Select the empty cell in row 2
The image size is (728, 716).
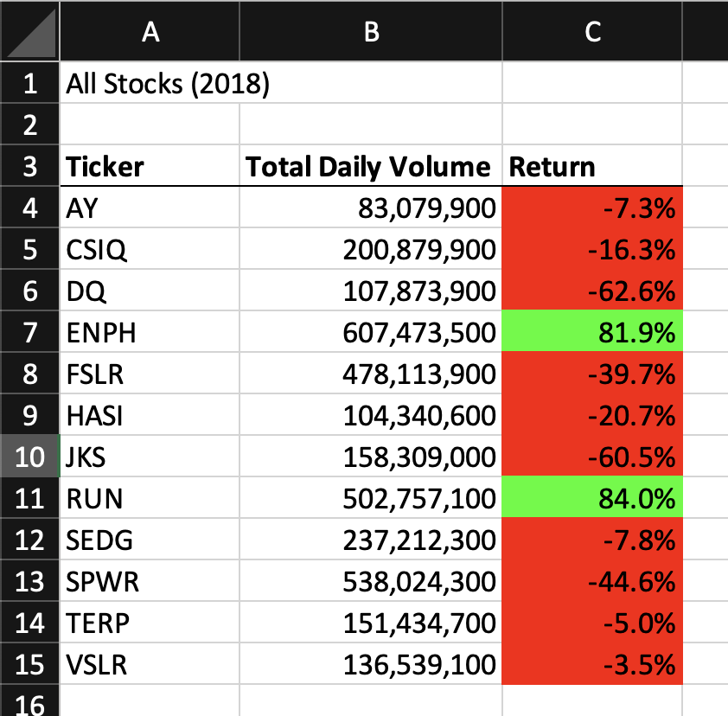pyautogui.click(x=150, y=125)
